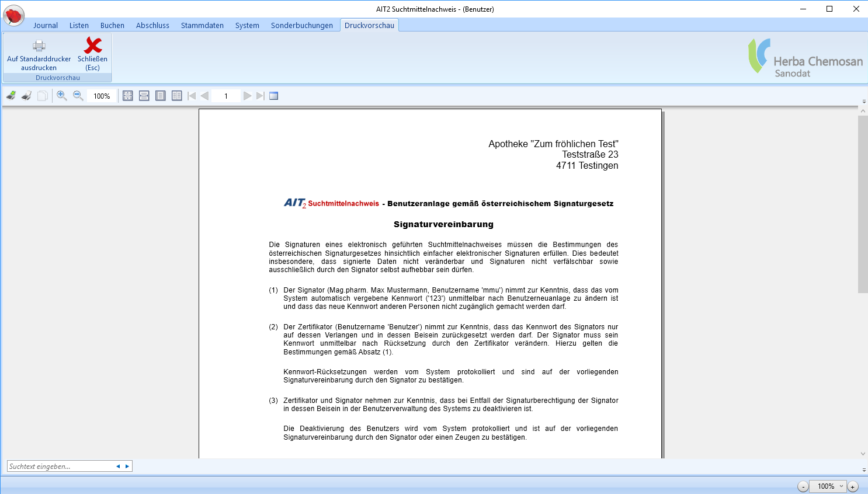Increase zoom with status bar plus button
The image size is (868, 494).
click(853, 486)
